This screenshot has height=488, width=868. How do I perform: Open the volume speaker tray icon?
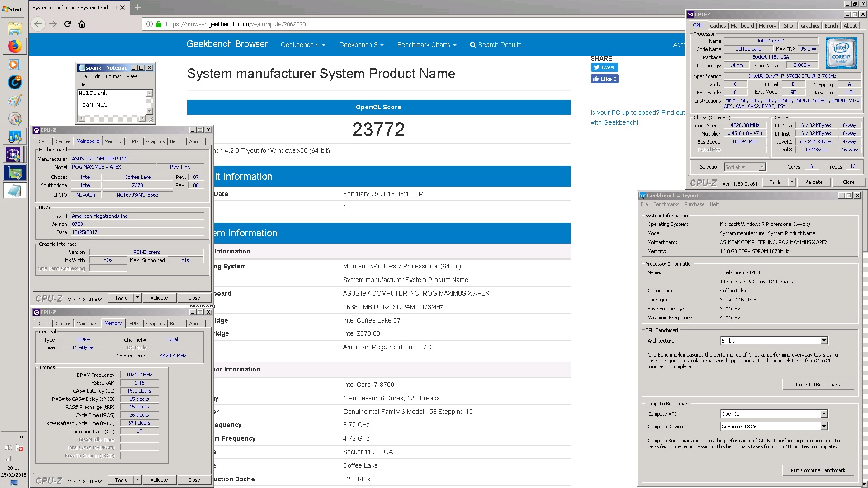point(8,448)
